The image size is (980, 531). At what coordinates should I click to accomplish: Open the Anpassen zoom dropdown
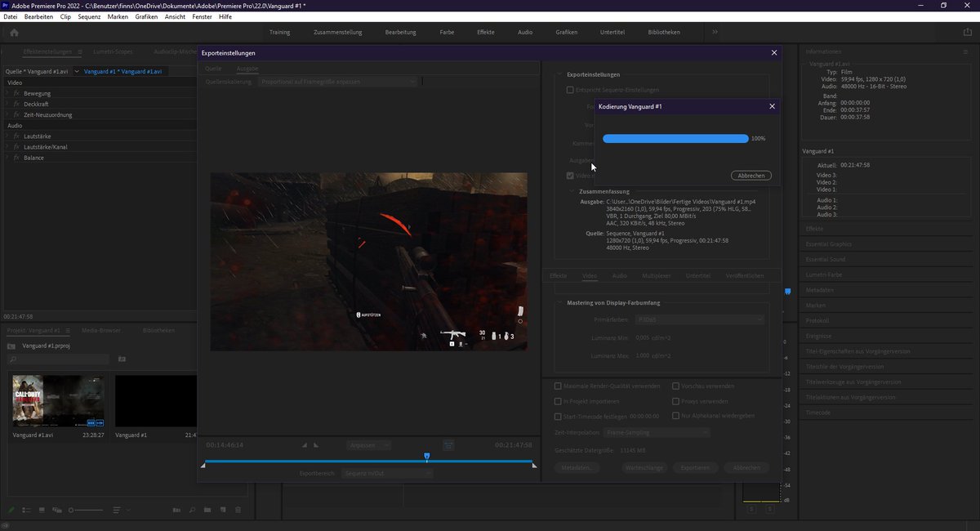point(367,445)
